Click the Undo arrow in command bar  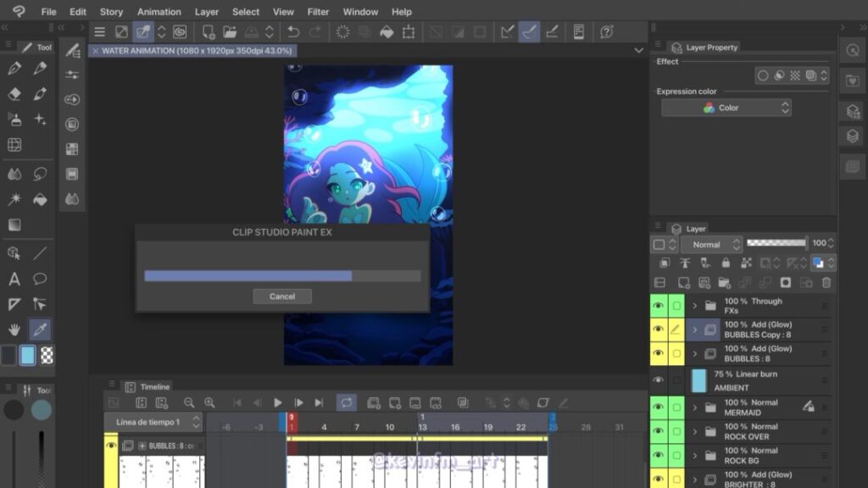click(293, 32)
